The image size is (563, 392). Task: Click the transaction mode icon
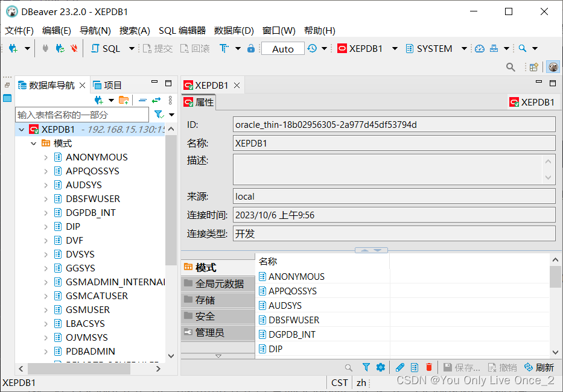pyautogui.click(x=224, y=48)
